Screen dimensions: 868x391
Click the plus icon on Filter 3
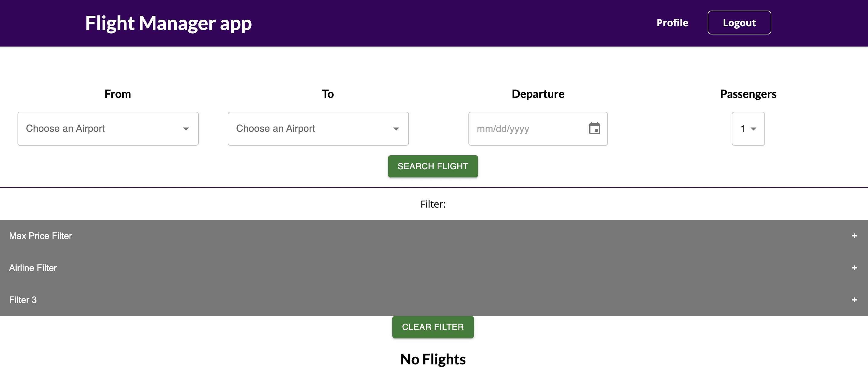(x=854, y=300)
